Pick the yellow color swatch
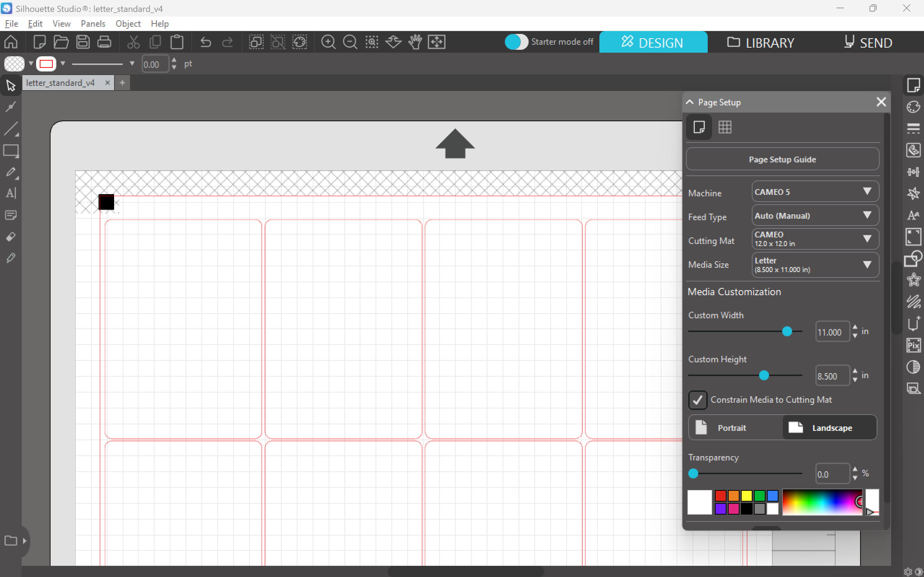The width and height of the screenshot is (924, 577). click(746, 496)
